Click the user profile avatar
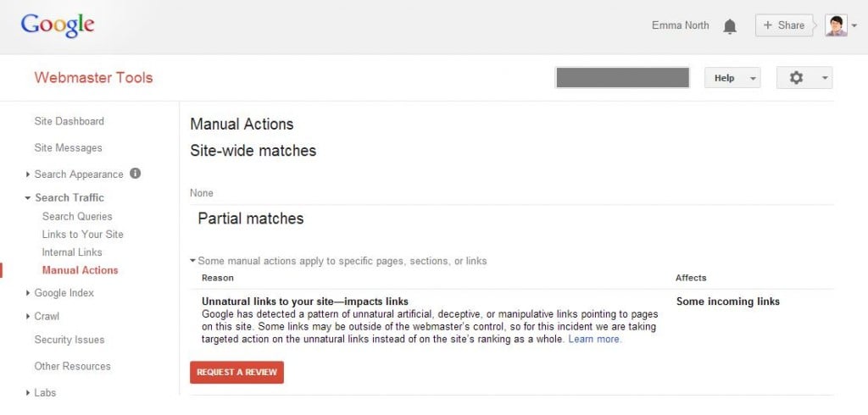This screenshot has height=415, width=868. tap(836, 25)
